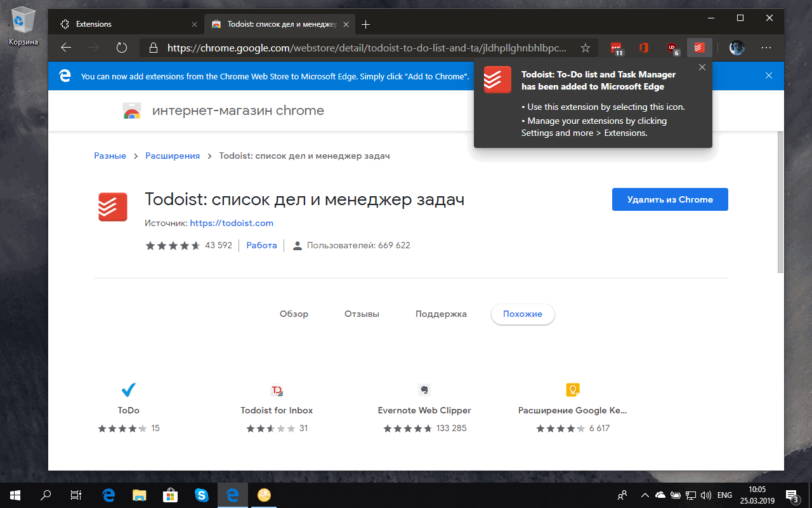Open the Evernote Web Clipper title
The width and height of the screenshot is (812, 508).
click(x=424, y=410)
